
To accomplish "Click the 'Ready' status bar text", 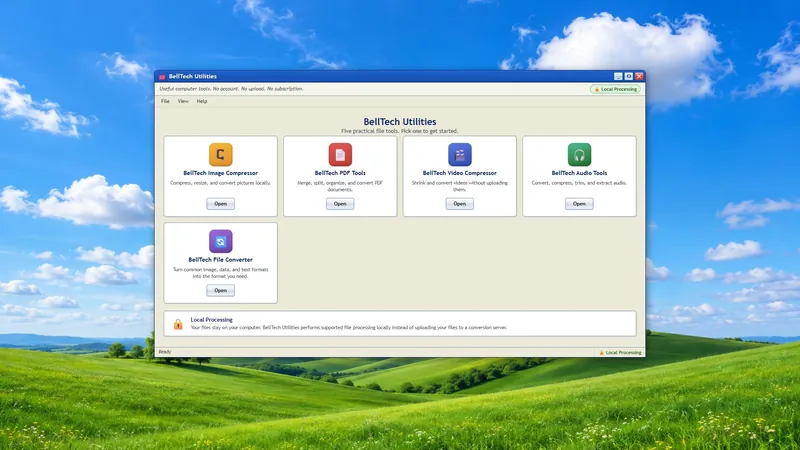I will click(165, 352).
